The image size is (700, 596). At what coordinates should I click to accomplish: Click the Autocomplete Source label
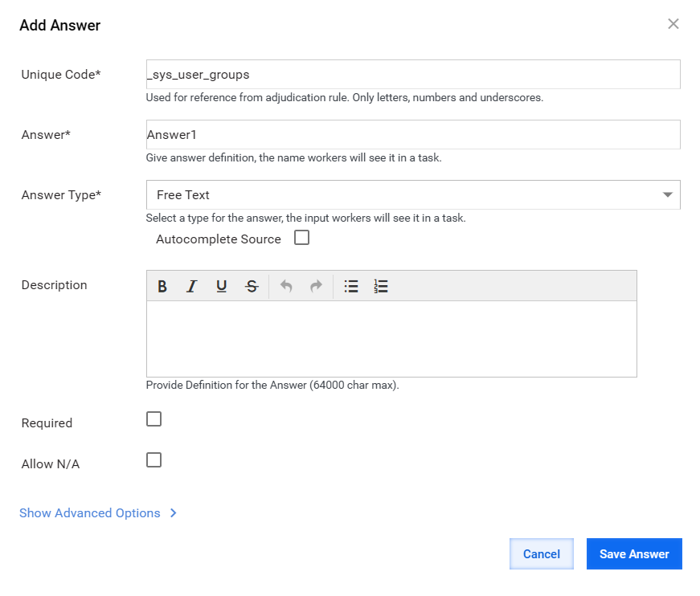coord(219,239)
